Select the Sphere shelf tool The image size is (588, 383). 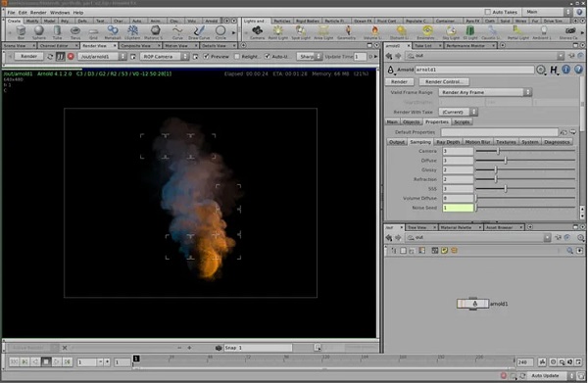pyautogui.click(x=38, y=32)
